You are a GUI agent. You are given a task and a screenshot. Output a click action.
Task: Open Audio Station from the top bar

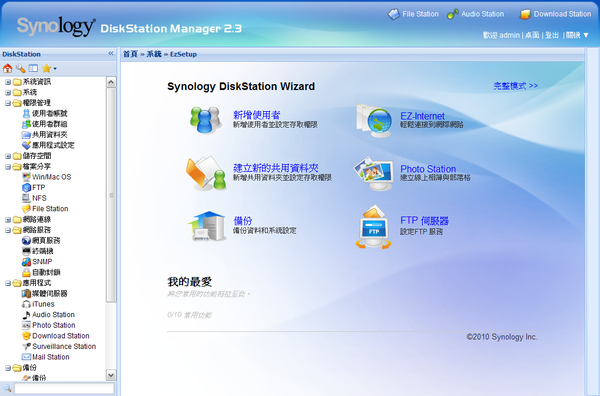click(476, 14)
